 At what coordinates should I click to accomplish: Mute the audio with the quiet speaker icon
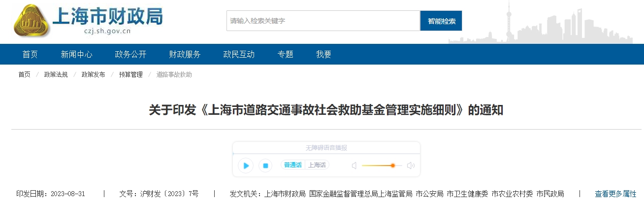tap(354, 166)
